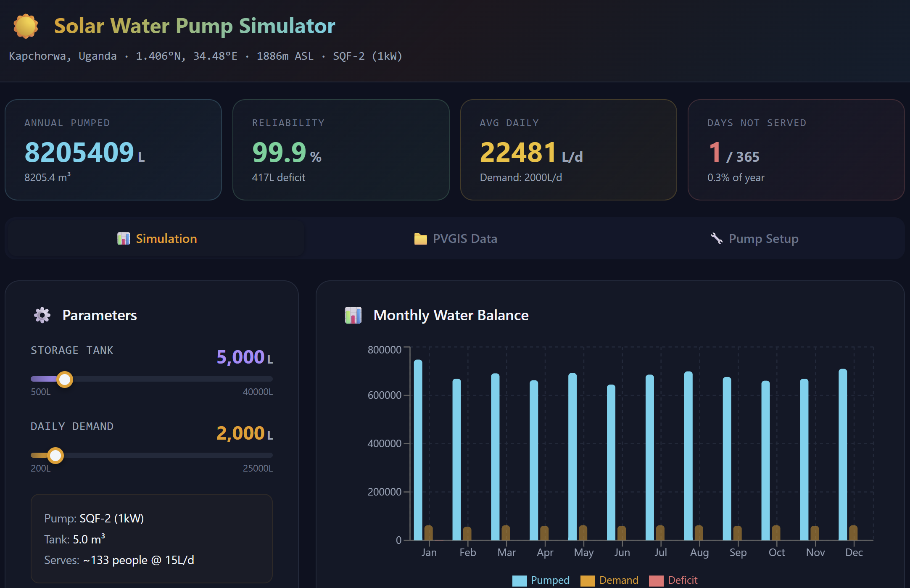
Task: Click the sun logo icon in the header
Action: (26, 26)
